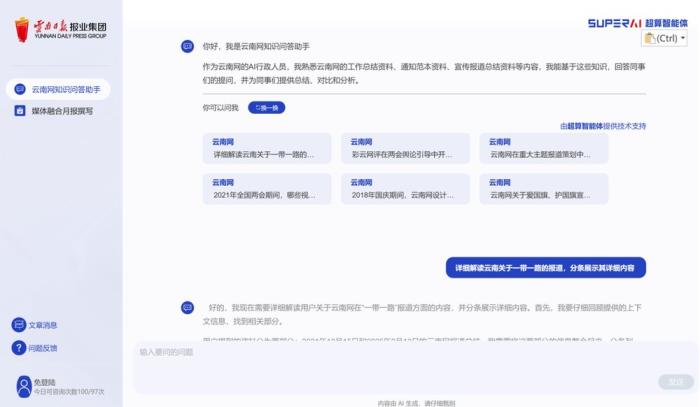Click the 今日可咨询次数100/97次 text
Screen dimensions: 700x407
tap(69, 391)
